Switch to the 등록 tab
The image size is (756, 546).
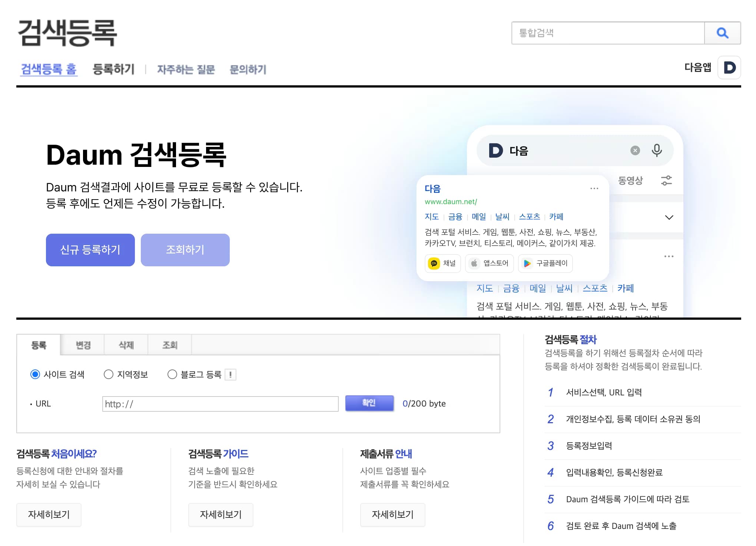coord(39,345)
